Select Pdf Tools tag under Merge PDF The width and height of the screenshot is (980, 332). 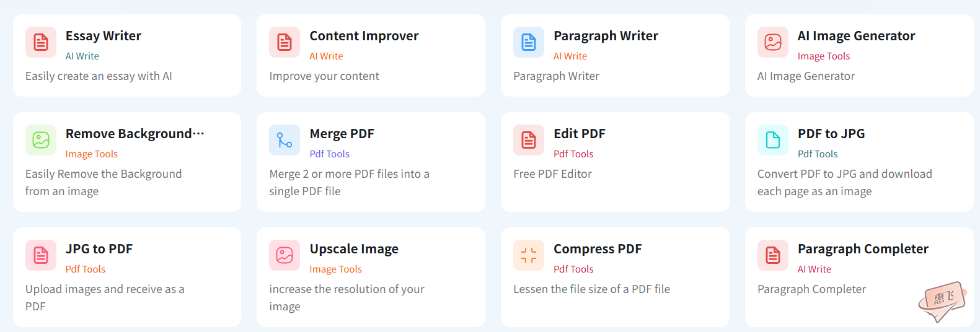(x=330, y=154)
